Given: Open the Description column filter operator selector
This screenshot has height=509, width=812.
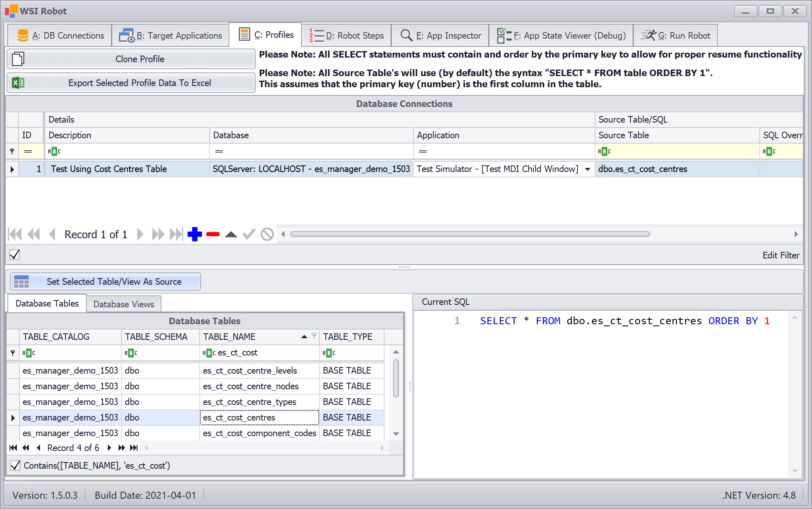Looking at the screenshot, I should [x=54, y=151].
